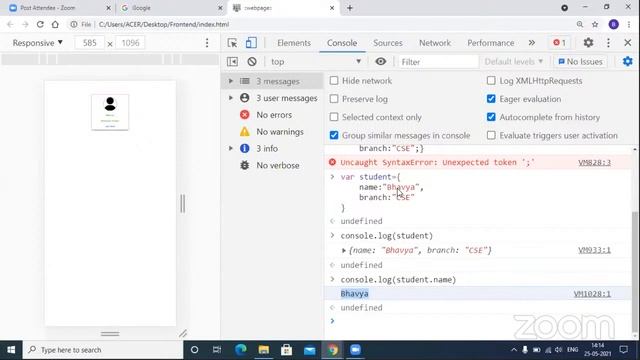Open source link VM828:3
Image resolution: width=640 pixels, height=360 pixels.
click(x=594, y=162)
